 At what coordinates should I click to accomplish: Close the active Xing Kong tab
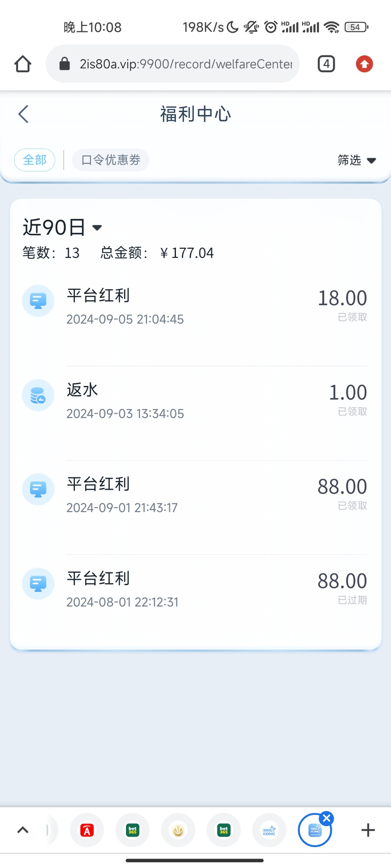tap(327, 818)
